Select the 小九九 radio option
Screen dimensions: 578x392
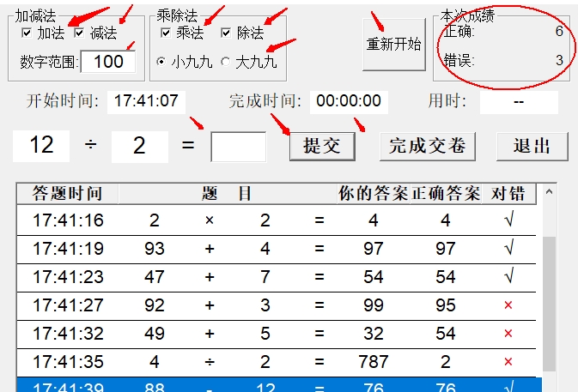pyautogui.click(x=161, y=62)
